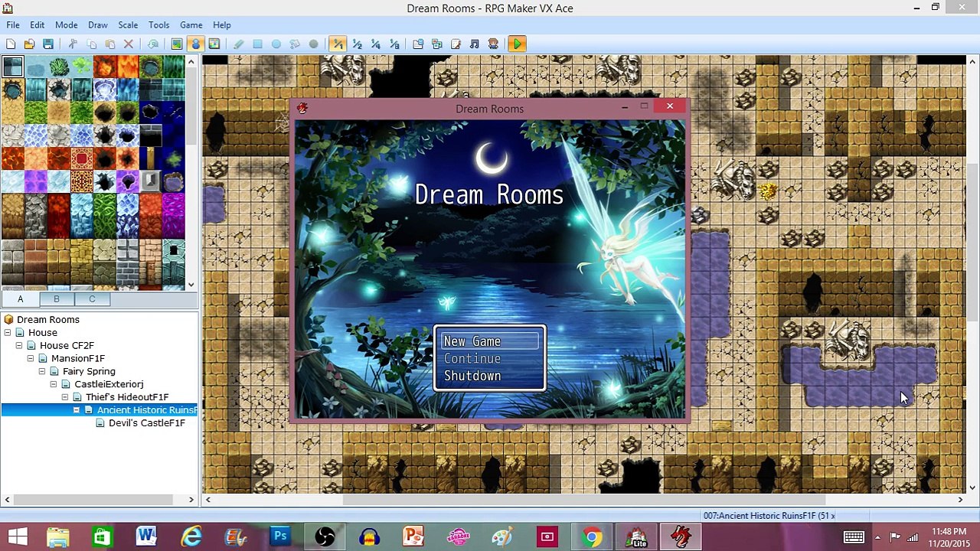The image size is (980, 551).
Task: Collapse the Thief's HideoutF1F node
Action: click(x=65, y=397)
